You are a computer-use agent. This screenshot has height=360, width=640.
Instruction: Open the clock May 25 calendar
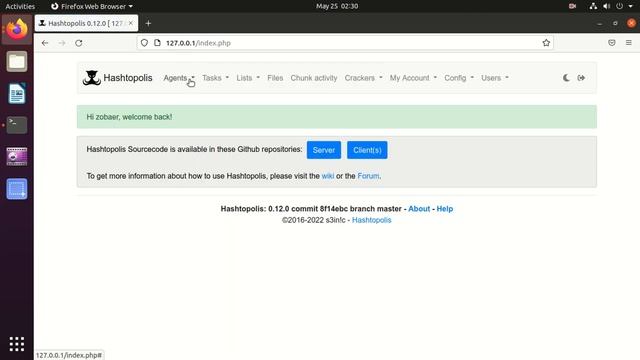point(337,6)
